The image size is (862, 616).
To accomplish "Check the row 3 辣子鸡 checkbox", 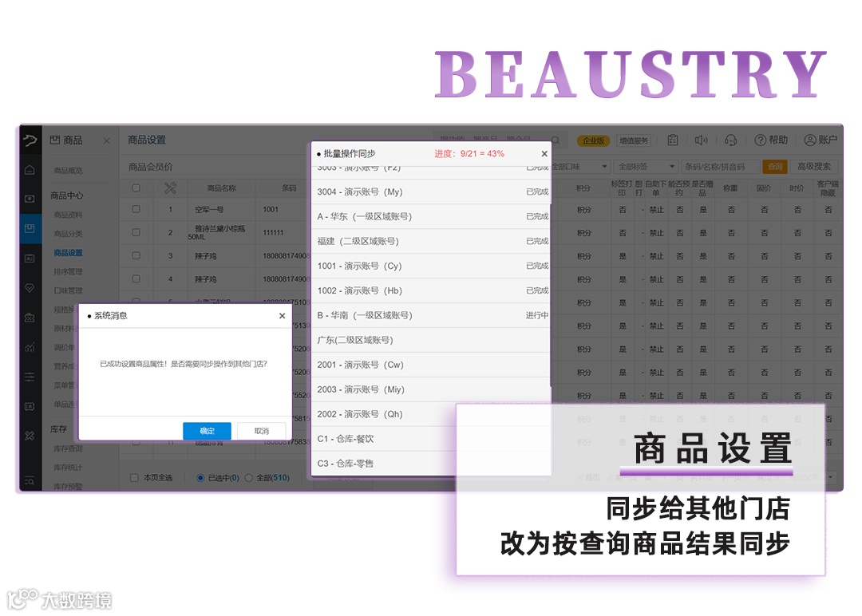I will coord(136,255).
